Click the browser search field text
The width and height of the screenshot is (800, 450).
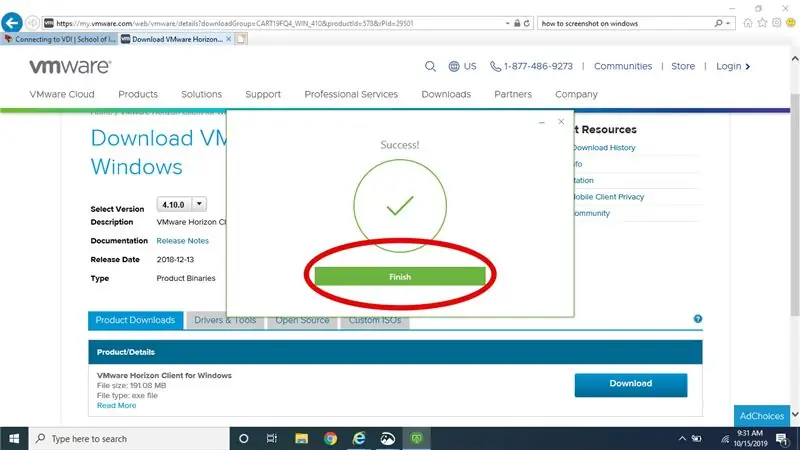tap(590, 23)
